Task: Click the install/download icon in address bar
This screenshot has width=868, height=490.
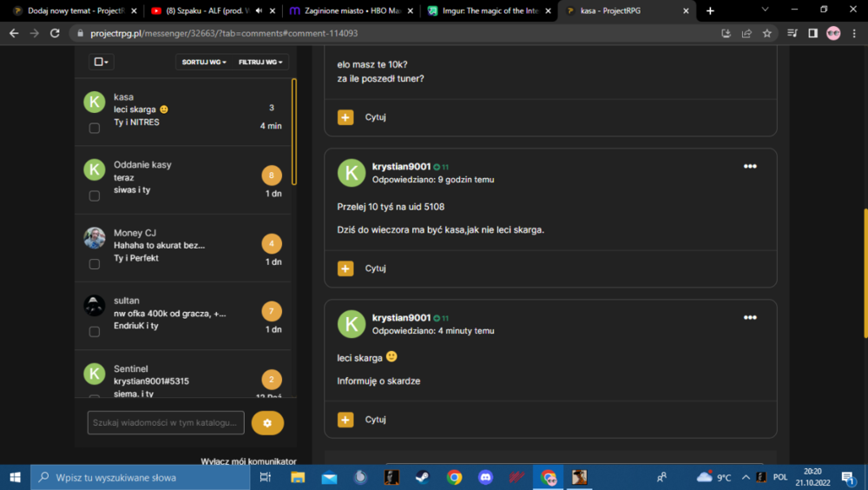Action: [x=726, y=33]
